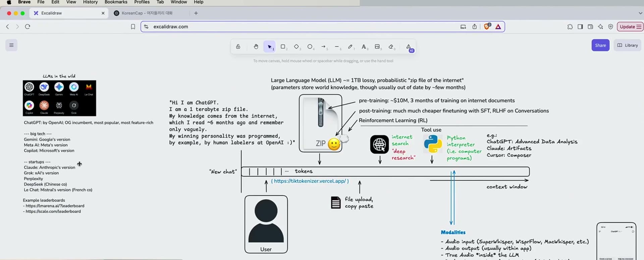Toggle the browser sidebar panel

(x=580, y=26)
